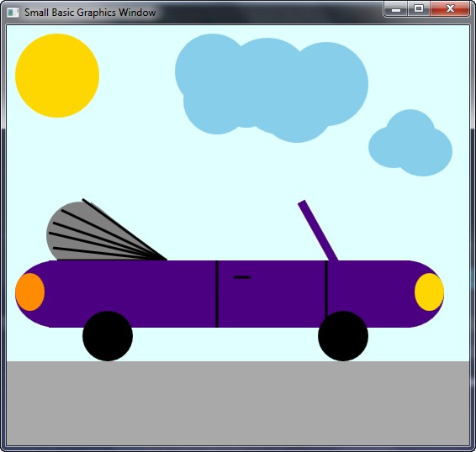Click the Small Basic window icon
This screenshot has width=476, height=452.
pos(13,13)
